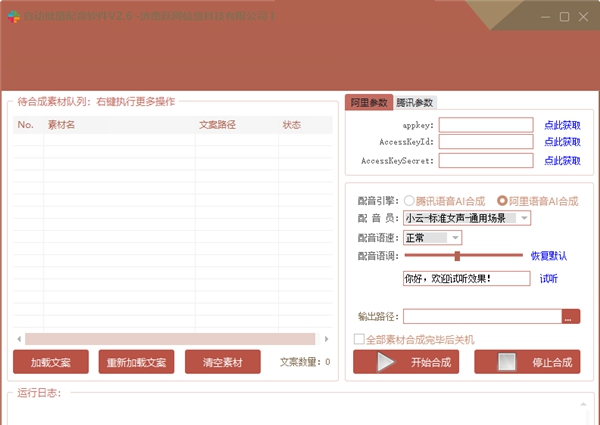Click the 文案数量: 0 count label
The width and height of the screenshot is (600, 425).
point(305,362)
